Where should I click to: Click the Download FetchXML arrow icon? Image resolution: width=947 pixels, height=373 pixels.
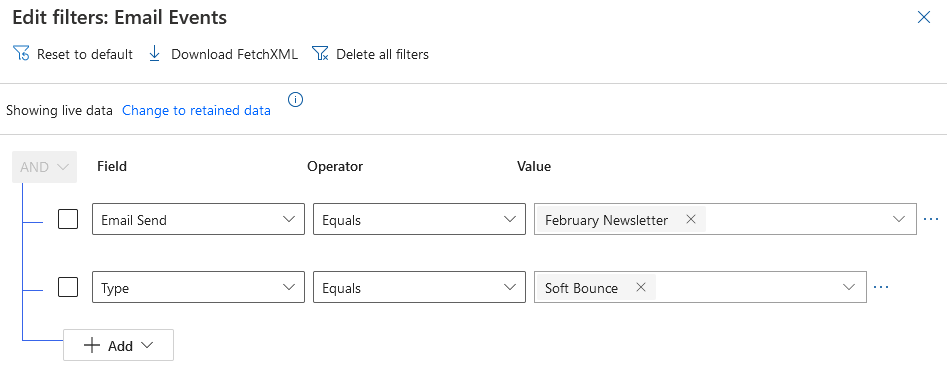coord(155,54)
